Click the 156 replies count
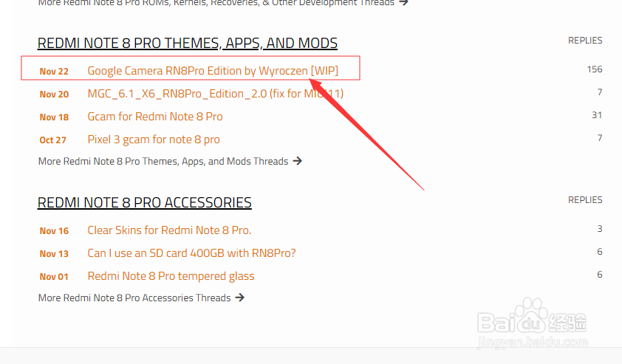Screen dimensions: 622x364 tap(595, 69)
